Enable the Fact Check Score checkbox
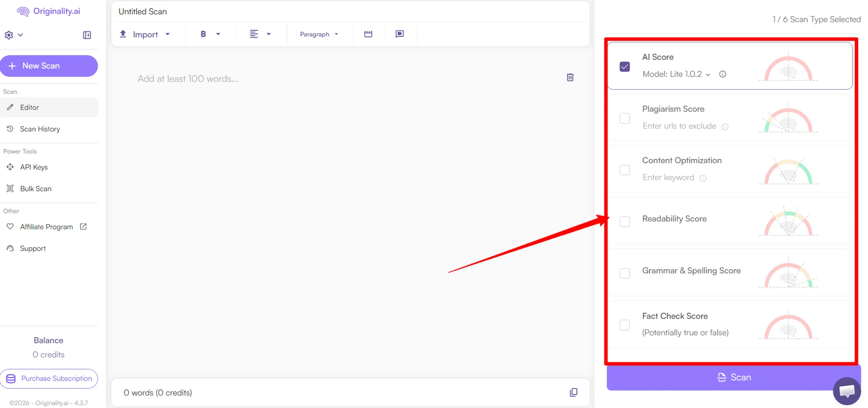 click(x=625, y=325)
